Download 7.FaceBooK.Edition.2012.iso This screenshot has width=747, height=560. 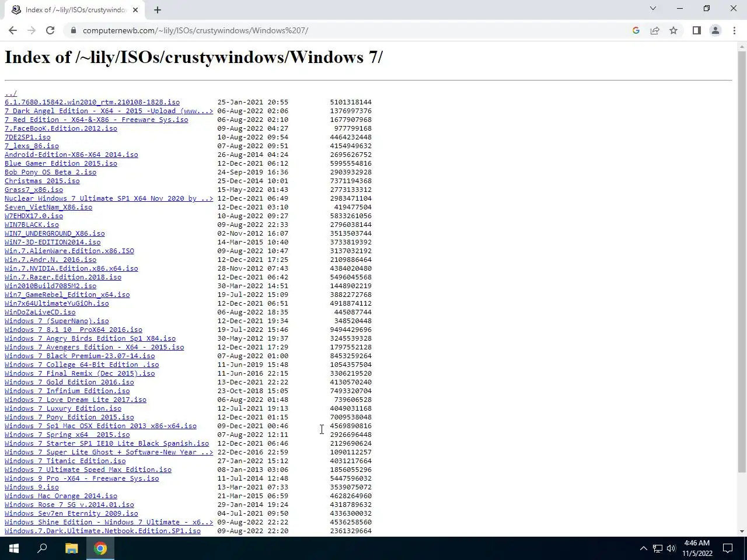click(x=61, y=128)
